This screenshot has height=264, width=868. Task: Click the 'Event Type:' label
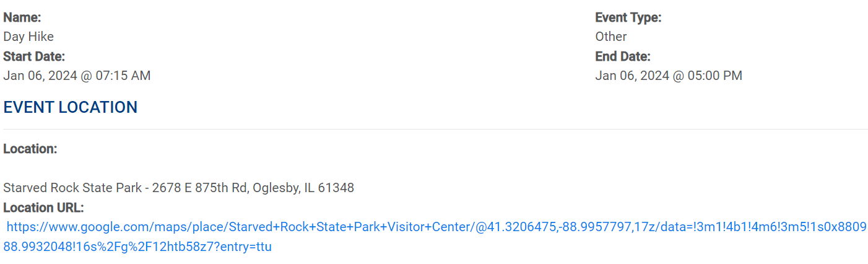coord(628,17)
